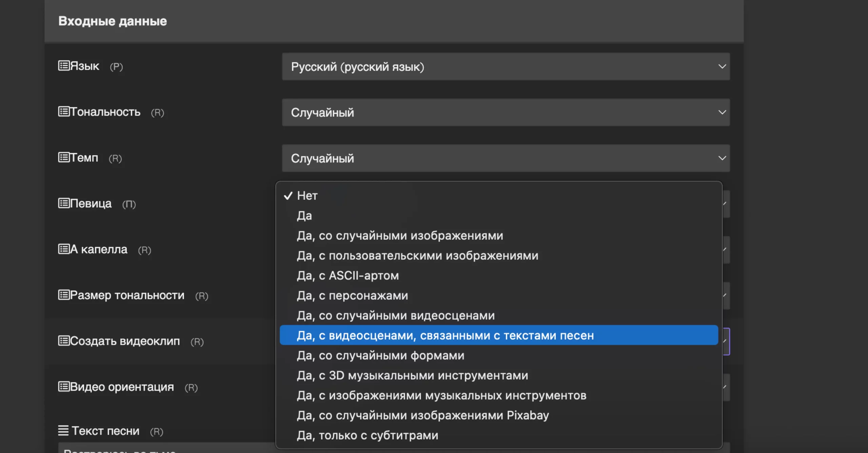Click the list icon beside Видео ориентация
This screenshot has height=453, width=868.
point(64,387)
